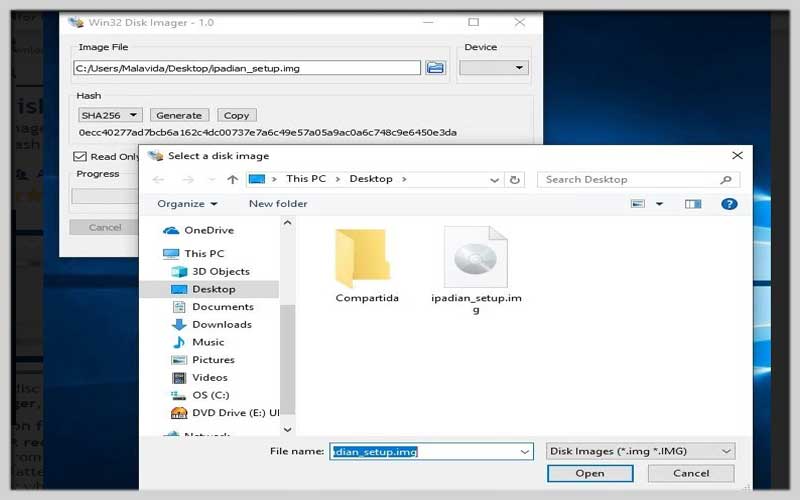The height and width of the screenshot is (500, 800).
Task: Toggle the preview pane icon
Action: click(x=693, y=204)
